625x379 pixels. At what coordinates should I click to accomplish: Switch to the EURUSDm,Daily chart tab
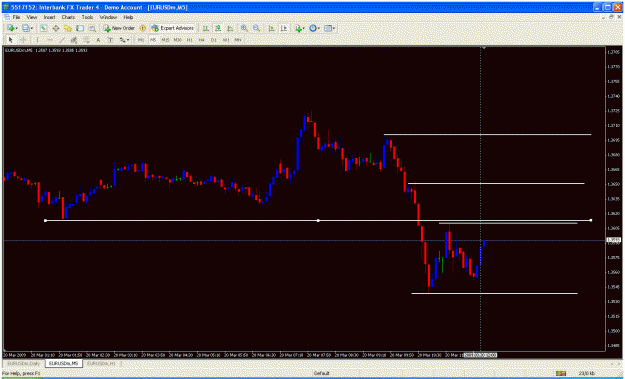pyautogui.click(x=23, y=363)
